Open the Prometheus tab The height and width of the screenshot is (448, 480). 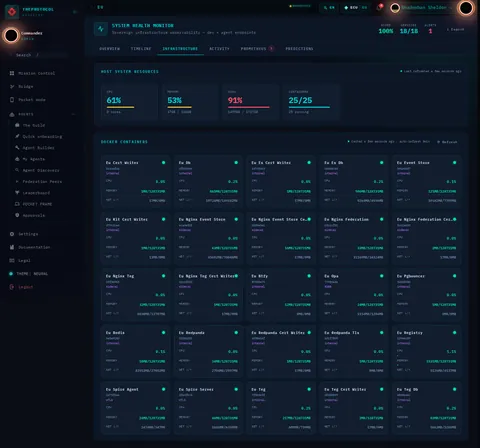point(257,49)
